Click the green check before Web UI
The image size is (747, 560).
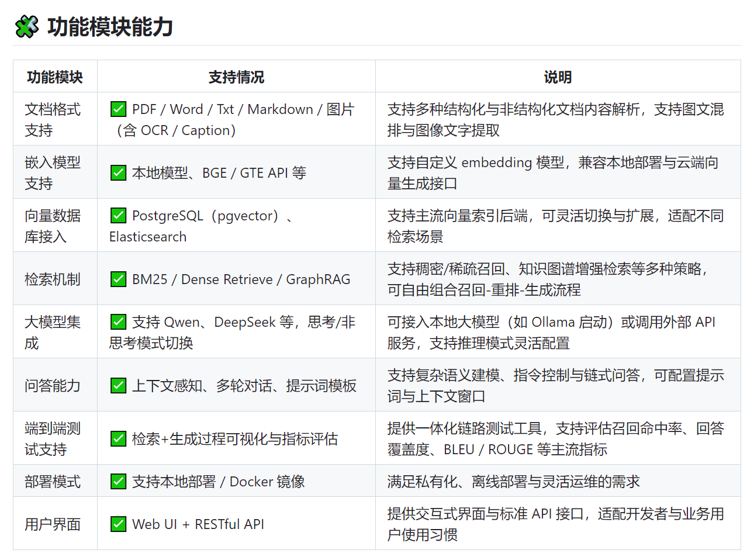pyautogui.click(x=118, y=524)
